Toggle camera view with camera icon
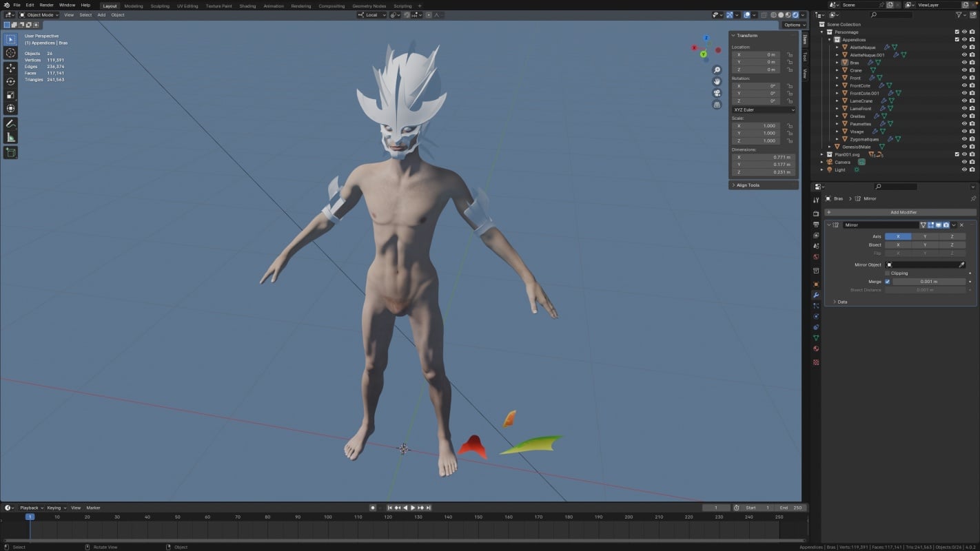The width and height of the screenshot is (980, 551). (717, 93)
